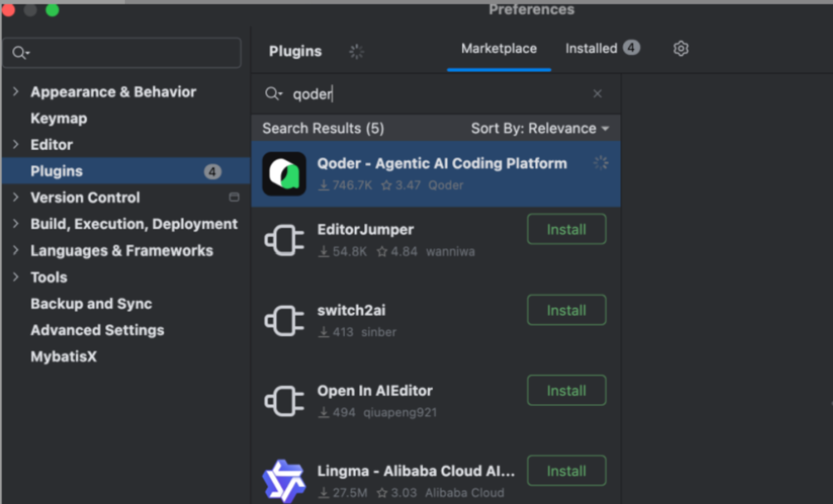Clear the qoder search with X icon
The image size is (833, 504).
tap(597, 93)
